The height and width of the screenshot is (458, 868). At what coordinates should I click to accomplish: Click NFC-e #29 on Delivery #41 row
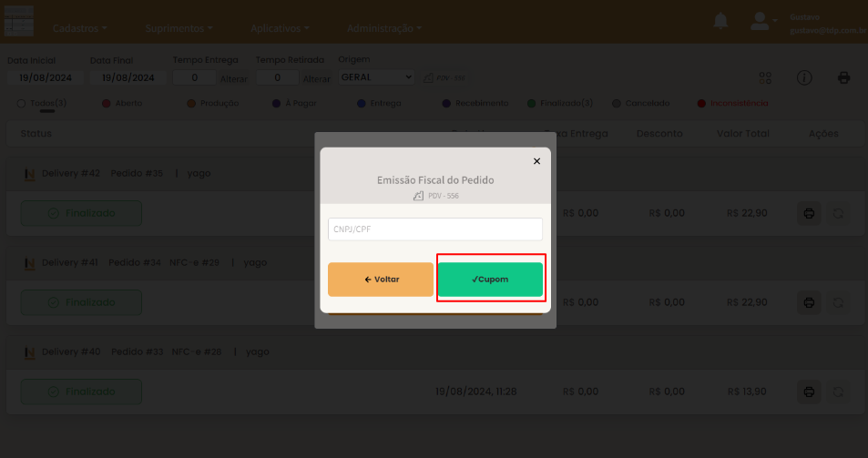coord(194,263)
